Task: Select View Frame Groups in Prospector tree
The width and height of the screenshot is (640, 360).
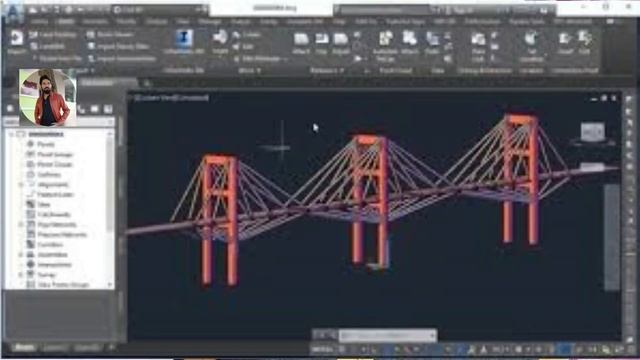Action: [x=63, y=284]
